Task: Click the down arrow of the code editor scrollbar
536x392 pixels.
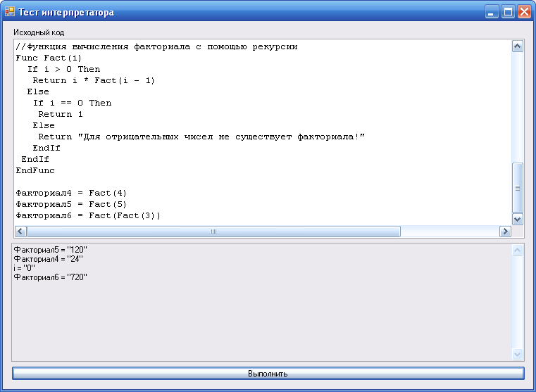Action: click(518, 219)
